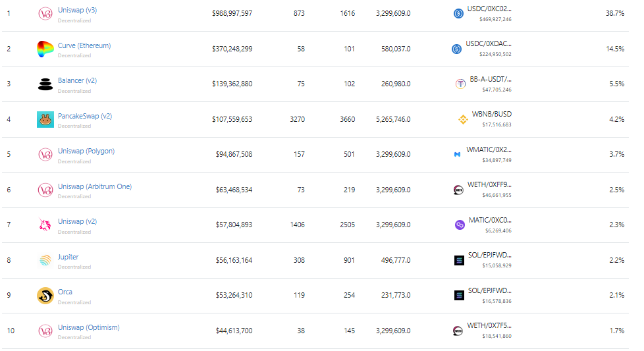Select the WMATIC/0X2... trading pair

(x=489, y=150)
